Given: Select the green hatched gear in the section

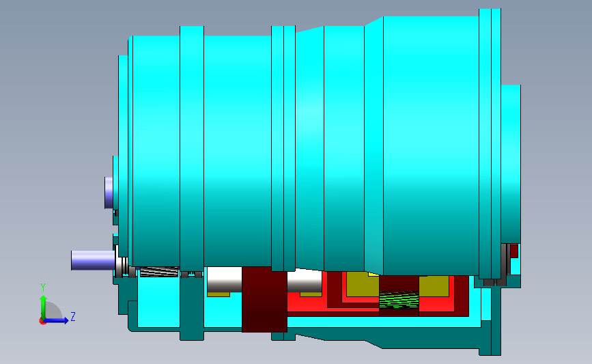Looking at the screenshot, I should pyautogui.click(x=399, y=300).
